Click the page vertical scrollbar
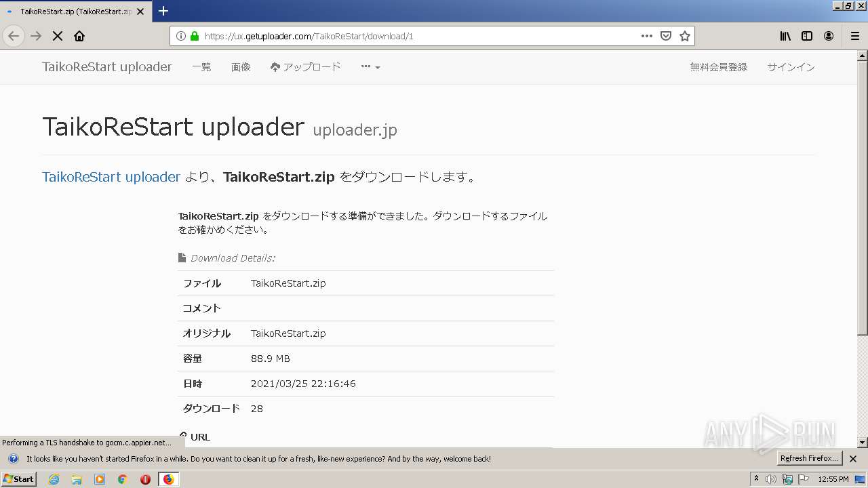This screenshot has width=868, height=488. [x=863, y=197]
